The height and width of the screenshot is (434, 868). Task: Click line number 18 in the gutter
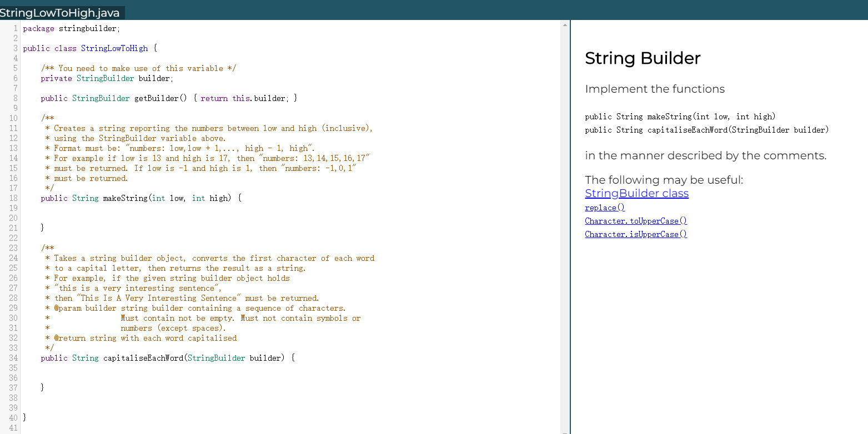[x=13, y=198]
